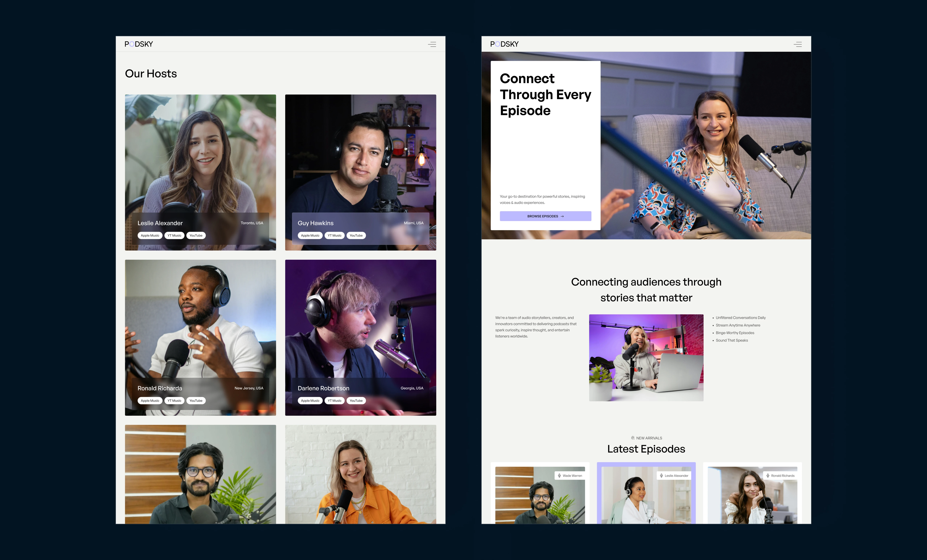
Task: Click PODSKY logo on the home page
Action: (504, 44)
